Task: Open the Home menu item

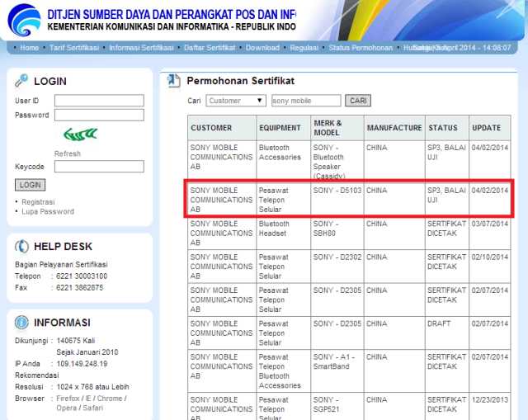Action: pos(29,48)
